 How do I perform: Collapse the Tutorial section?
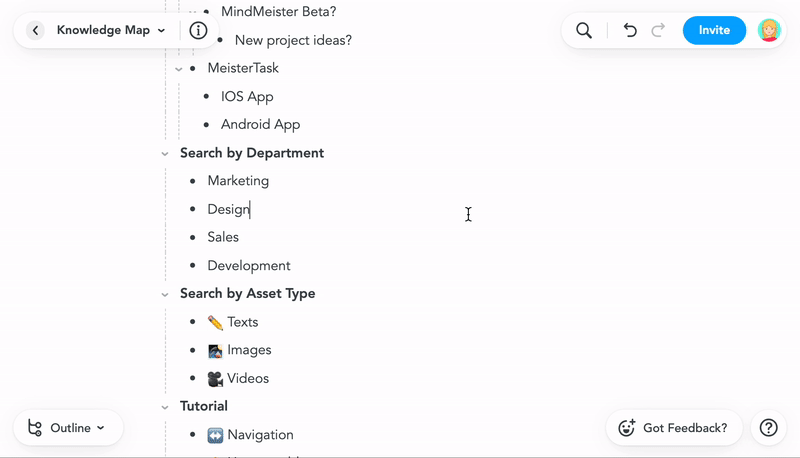[165, 407]
